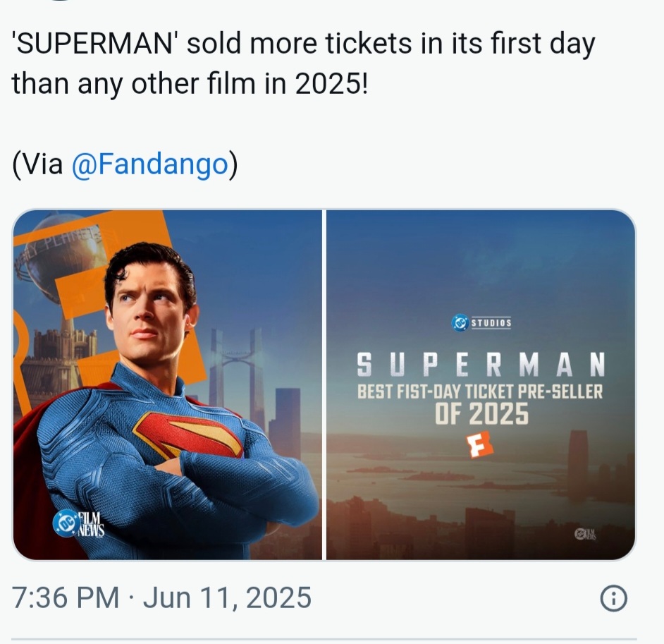The width and height of the screenshot is (664, 644).
Task: Click the red S emblem on Superman's chest
Action: 188,435
